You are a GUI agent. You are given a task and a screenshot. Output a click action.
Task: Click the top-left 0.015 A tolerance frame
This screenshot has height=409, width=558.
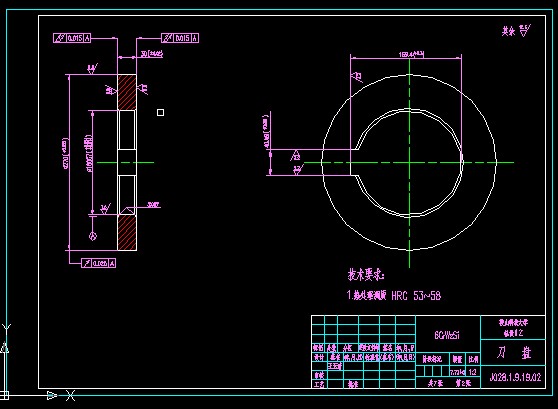(x=72, y=38)
